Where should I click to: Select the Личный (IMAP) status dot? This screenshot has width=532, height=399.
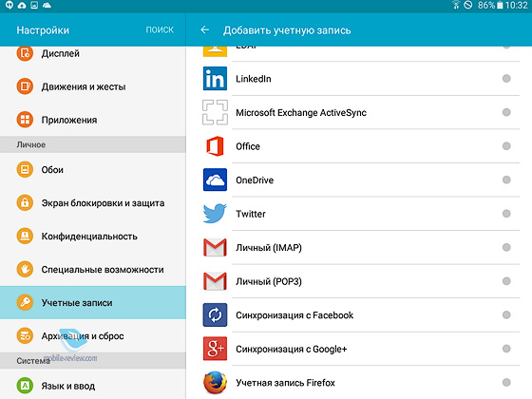pyautogui.click(x=506, y=247)
